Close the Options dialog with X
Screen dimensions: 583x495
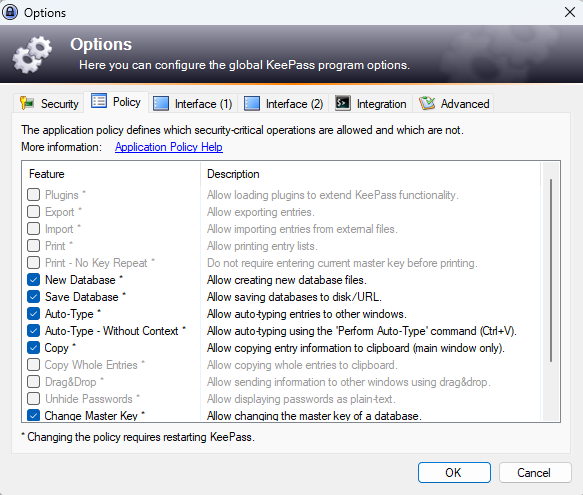pyautogui.click(x=569, y=12)
